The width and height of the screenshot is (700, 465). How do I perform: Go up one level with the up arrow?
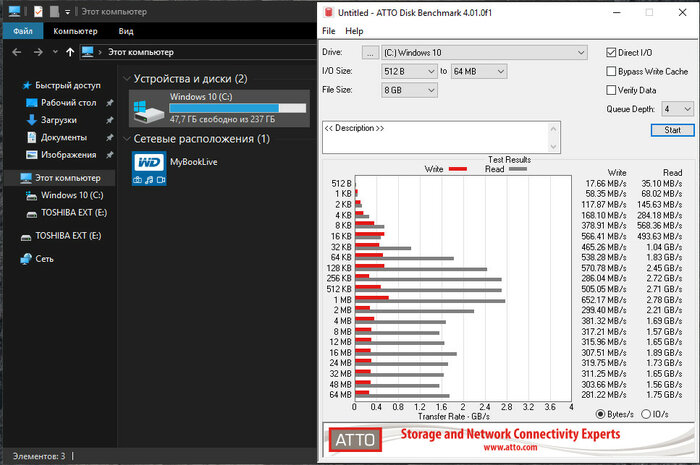click(70, 52)
